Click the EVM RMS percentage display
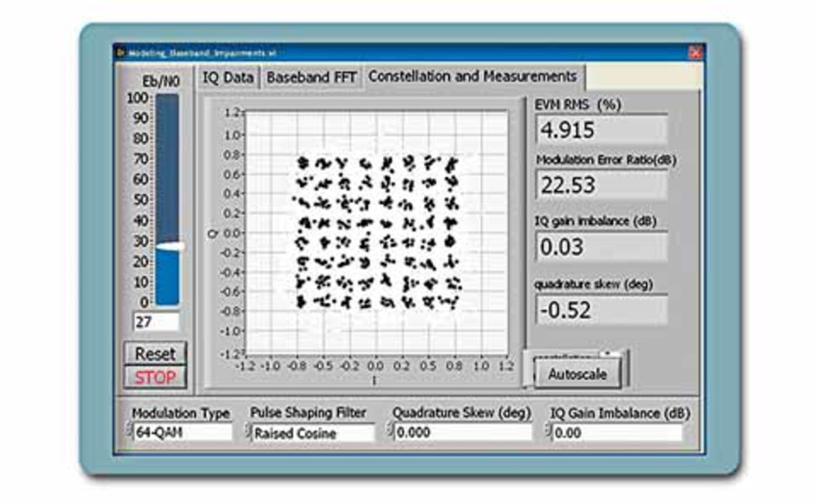The height and width of the screenshot is (504, 818). tap(600, 129)
